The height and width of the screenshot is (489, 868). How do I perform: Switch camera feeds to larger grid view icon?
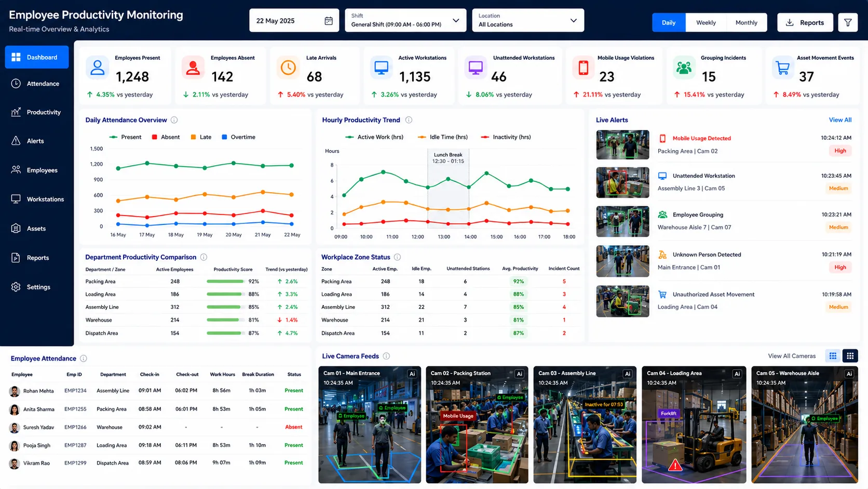[833, 356]
